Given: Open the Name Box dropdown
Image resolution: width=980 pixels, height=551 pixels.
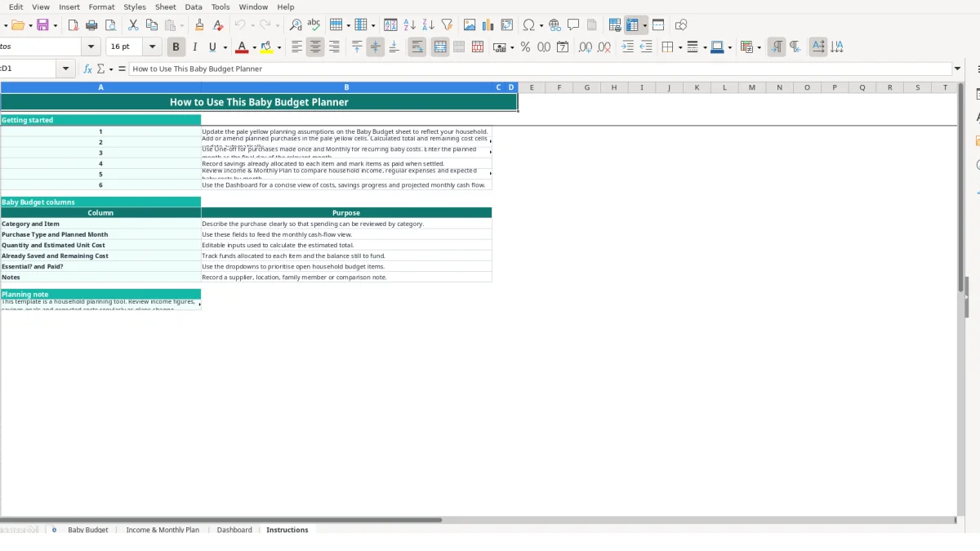Looking at the screenshot, I should click(x=66, y=69).
